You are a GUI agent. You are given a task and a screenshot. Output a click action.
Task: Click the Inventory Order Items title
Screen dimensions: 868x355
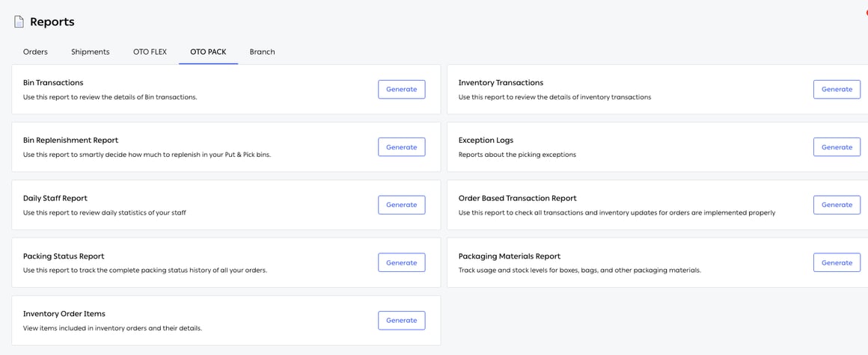pyautogui.click(x=64, y=314)
